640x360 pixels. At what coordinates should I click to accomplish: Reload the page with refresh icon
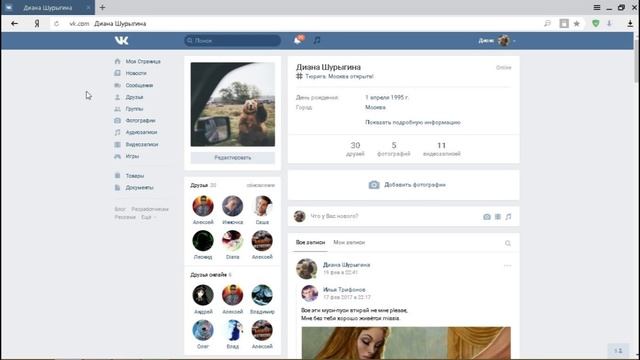pyautogui.click(x=56, y=24)
